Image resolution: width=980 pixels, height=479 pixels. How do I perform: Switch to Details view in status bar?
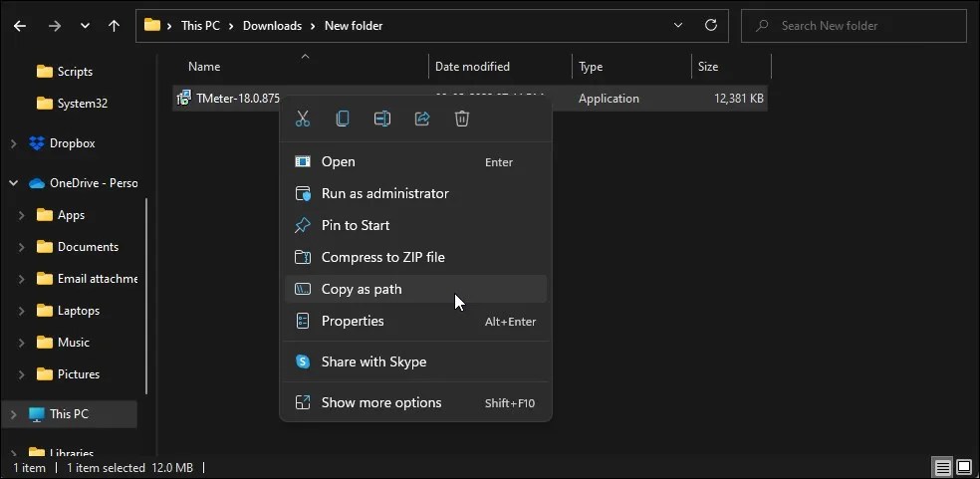point(943,467)
